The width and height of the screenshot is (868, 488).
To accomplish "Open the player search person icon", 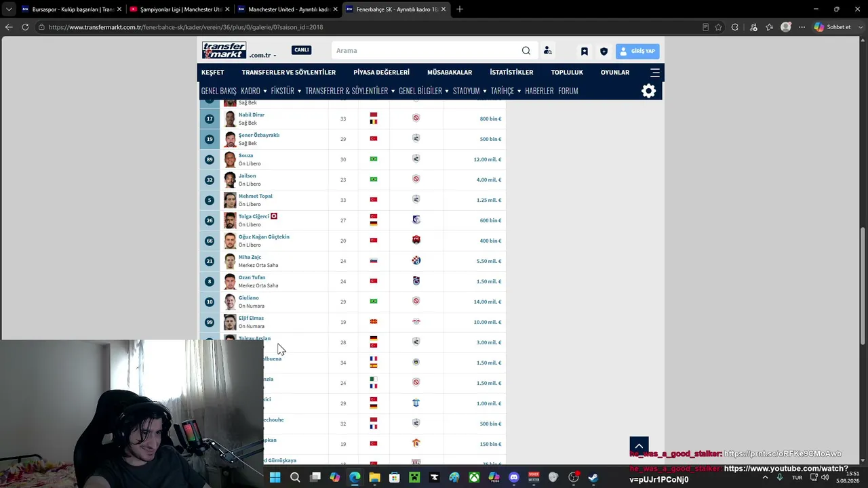I will tap(547, 50).
